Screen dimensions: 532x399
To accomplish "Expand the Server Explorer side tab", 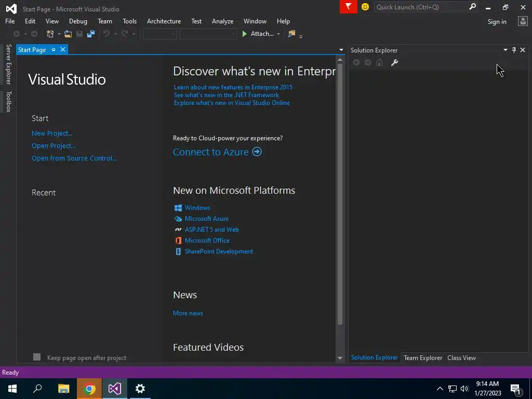I will tap(8, 64).
